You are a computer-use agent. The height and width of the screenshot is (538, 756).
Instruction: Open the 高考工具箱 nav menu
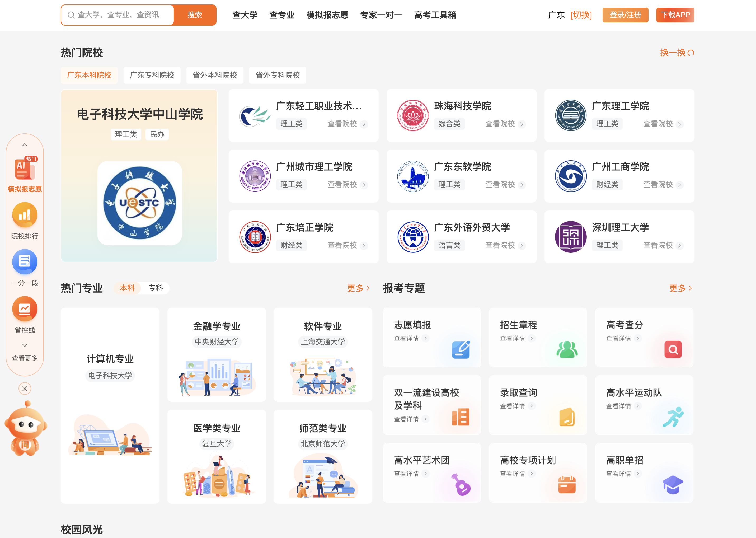[x=435, y=15]
